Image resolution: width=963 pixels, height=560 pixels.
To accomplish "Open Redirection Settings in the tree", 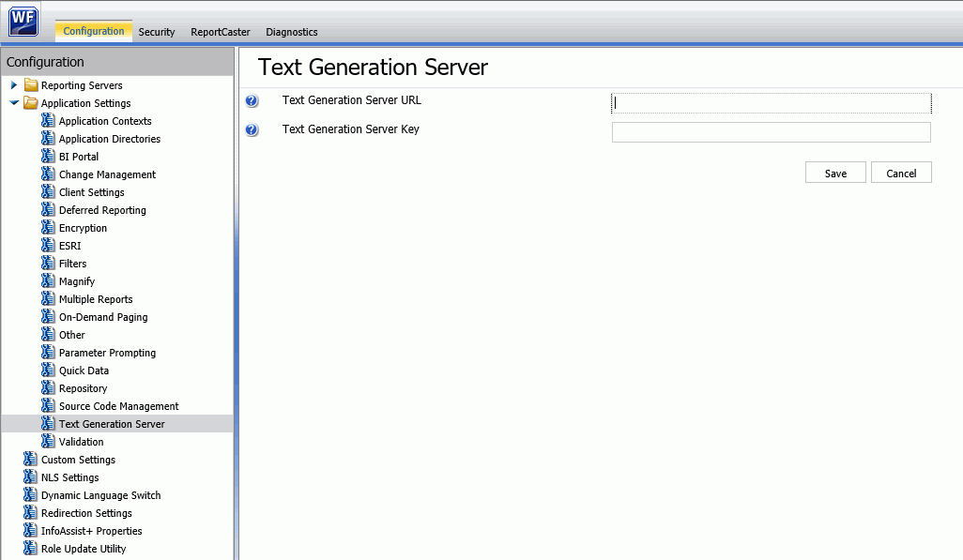I will click(x=86, y=513).
